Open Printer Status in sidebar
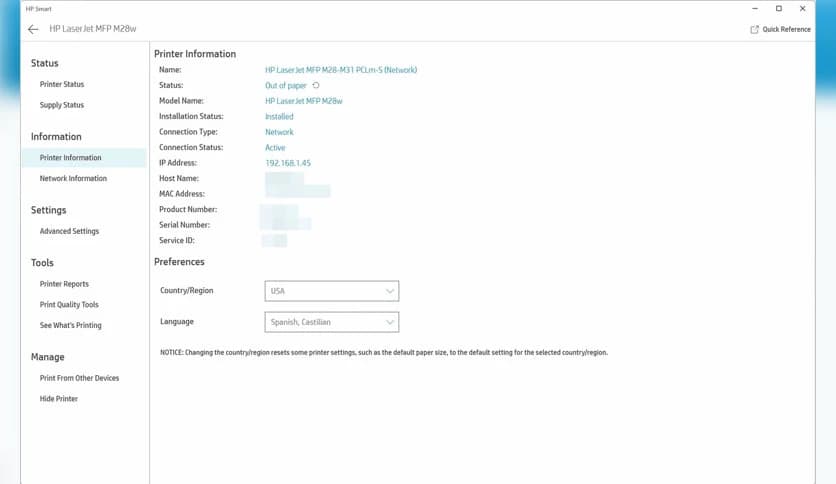Viewport: 836px width, 484px height. click(62, 84)
